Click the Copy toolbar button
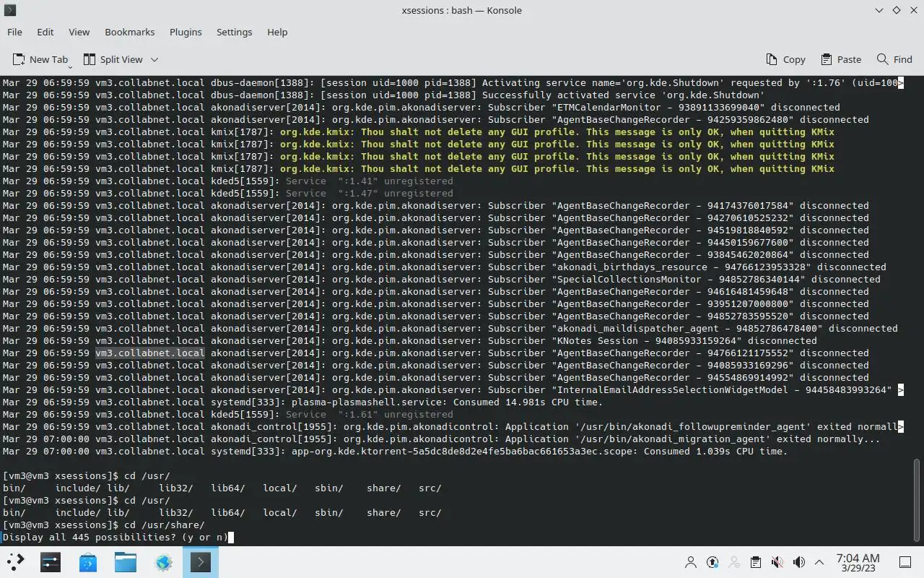Viewport: 924px width, 578px height. click(x=785, y=59)
